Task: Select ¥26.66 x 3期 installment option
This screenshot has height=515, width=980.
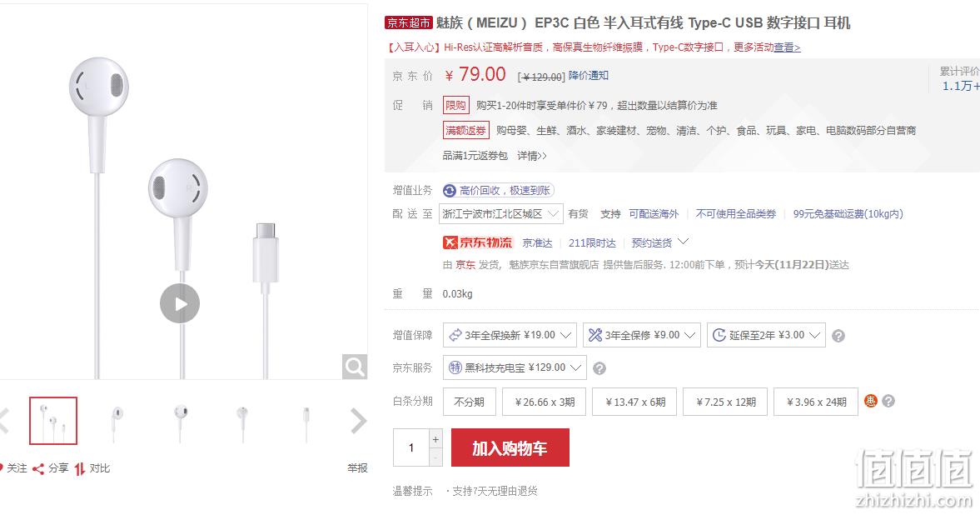Action: tap(545, 402)
